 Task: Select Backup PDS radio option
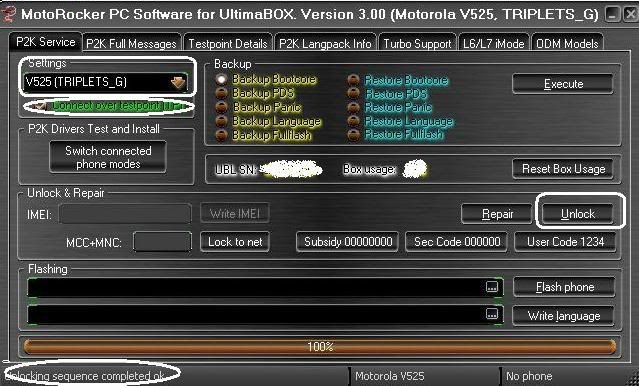[x=221, y=93]
